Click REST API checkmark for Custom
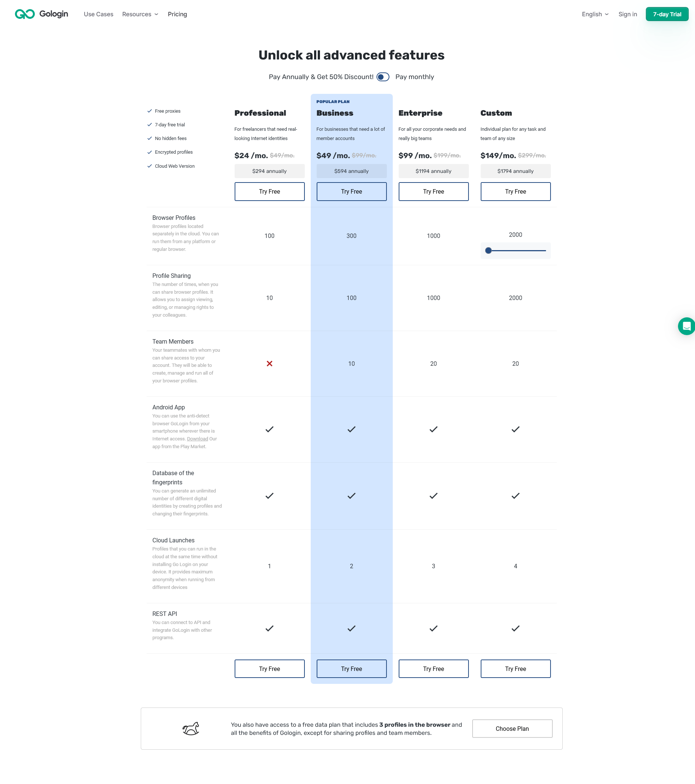Viewport: 695px width, 784px height. point(515,628)
